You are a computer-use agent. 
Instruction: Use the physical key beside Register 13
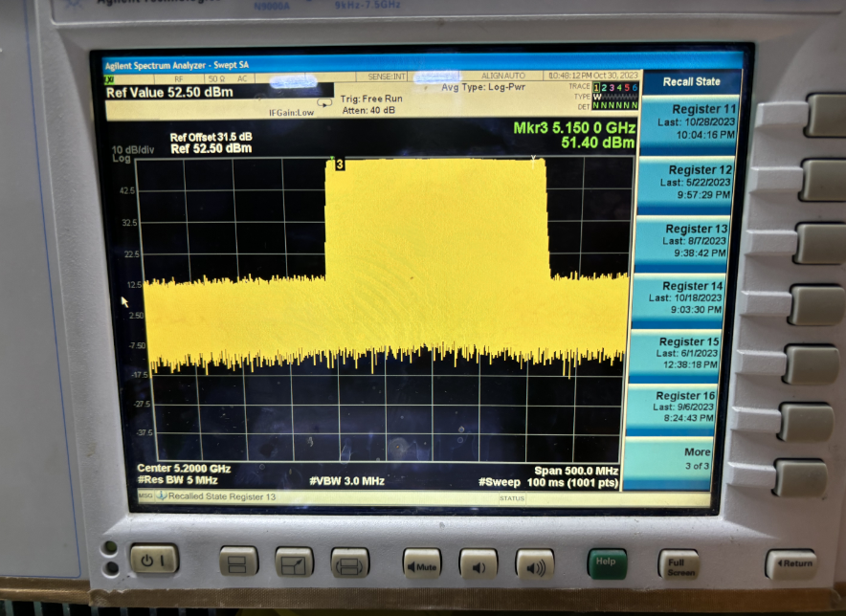(x=821, y=244)
